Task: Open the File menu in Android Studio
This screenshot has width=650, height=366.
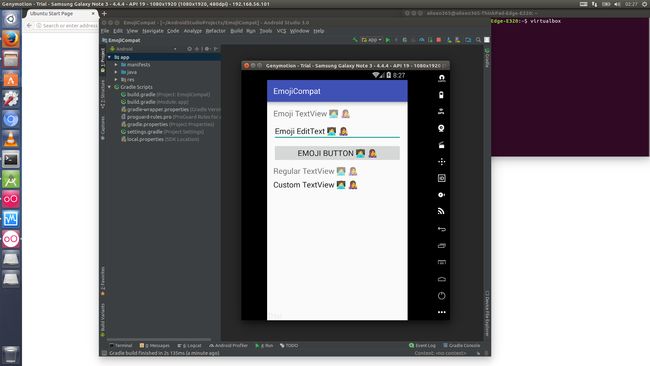Action: (x=105, y=31)
